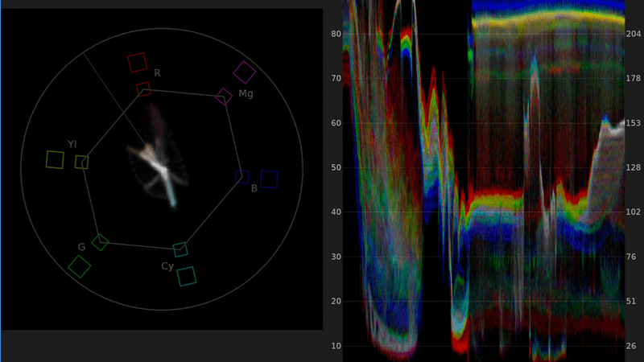Click the 102 value on right scale
This screenshot has width=644, height=362.
point(633,212)
